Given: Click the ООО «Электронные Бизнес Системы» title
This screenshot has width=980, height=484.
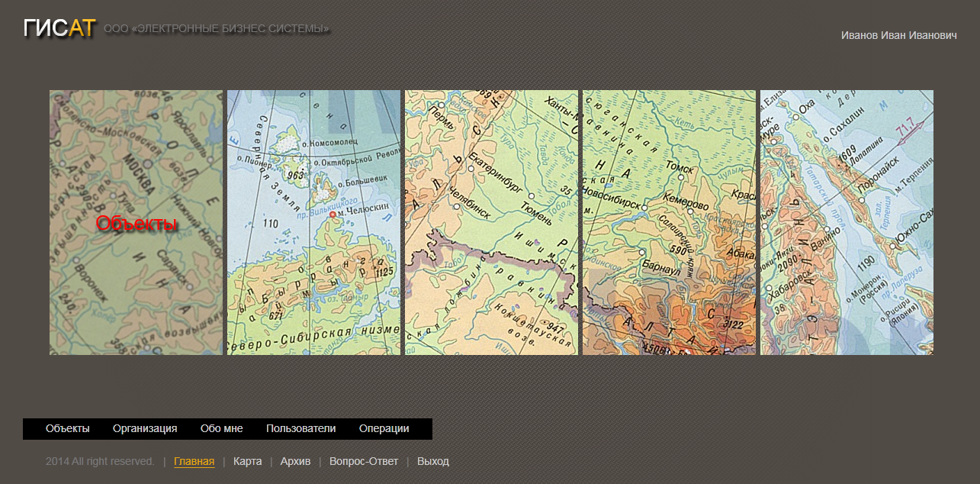Looking at the screenshot, I should [217, 29].
